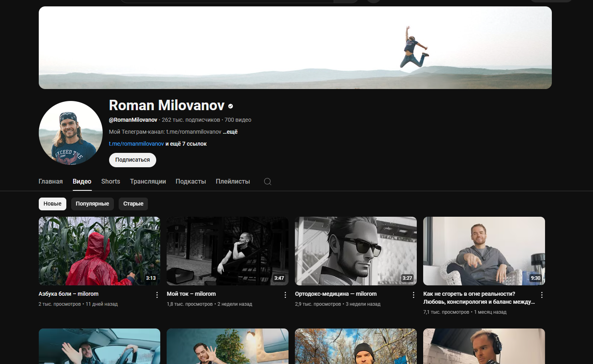Screen dimensions: 593x364
Task: Play the sunglasses illustration thumbnail, 3:27
Action: coord(356,251)
